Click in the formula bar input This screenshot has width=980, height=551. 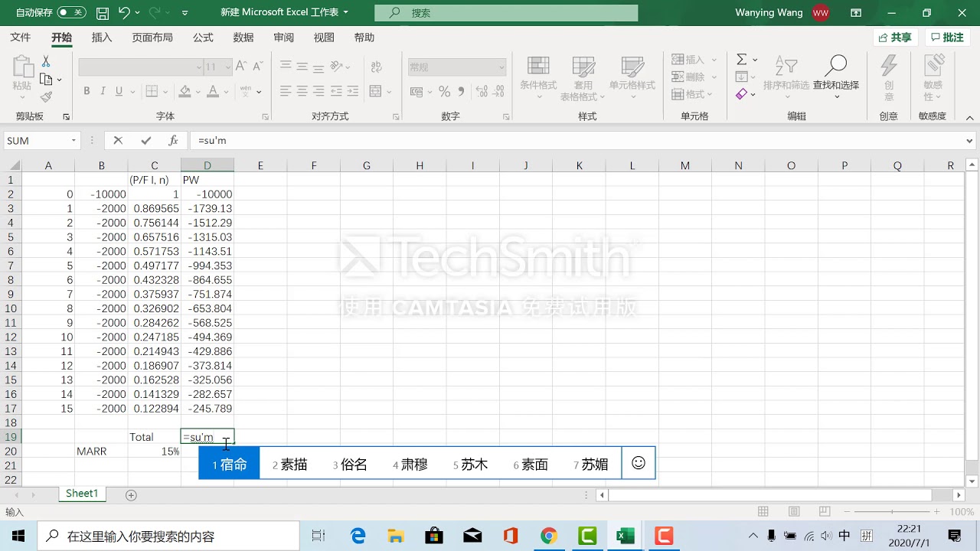tap(577, 141)
